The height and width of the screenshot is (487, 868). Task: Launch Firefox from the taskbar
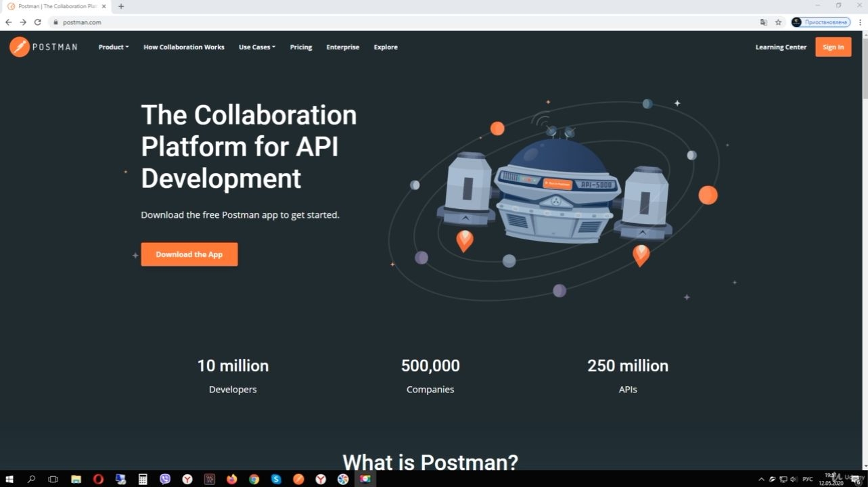click(232, 479)
